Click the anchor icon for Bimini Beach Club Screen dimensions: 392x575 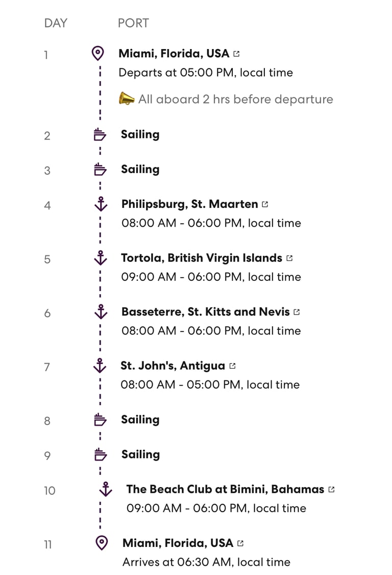click(105, 489)
